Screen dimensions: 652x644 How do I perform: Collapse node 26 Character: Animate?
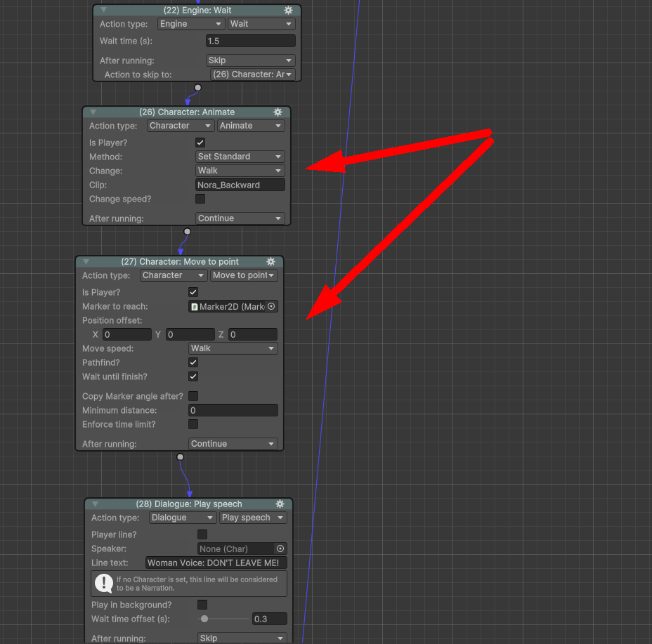[93, 112]
